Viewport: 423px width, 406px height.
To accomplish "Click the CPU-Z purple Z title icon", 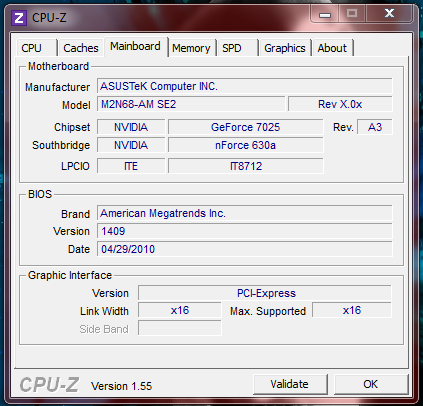I will tap(19, 18).
